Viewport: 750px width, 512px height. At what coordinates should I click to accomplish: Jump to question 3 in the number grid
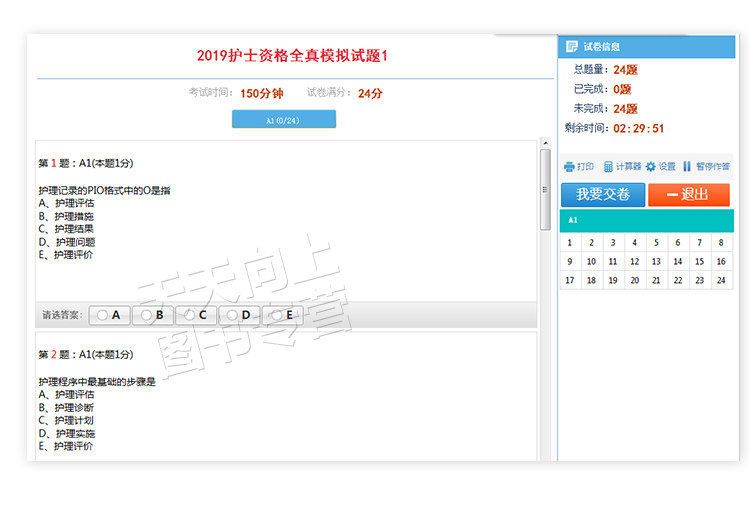(x=613, y=243)
